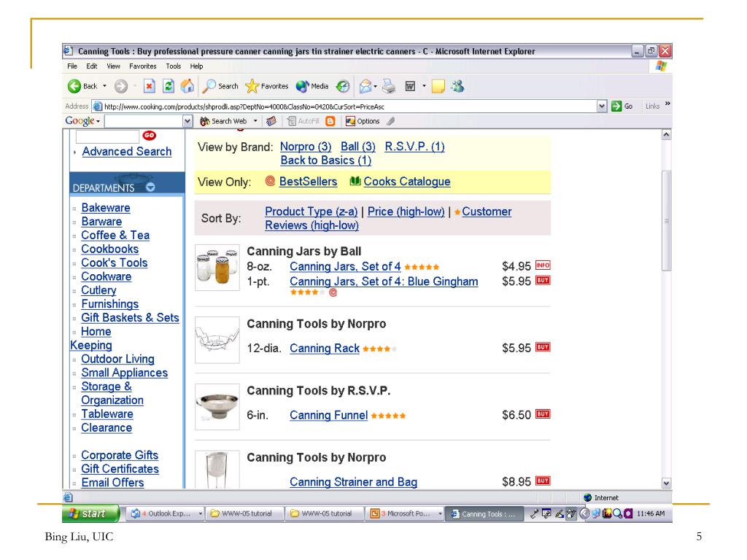The width and height of the screenshot is (747, 560).
Task: Open the View menu
Action: click(113, 66)
